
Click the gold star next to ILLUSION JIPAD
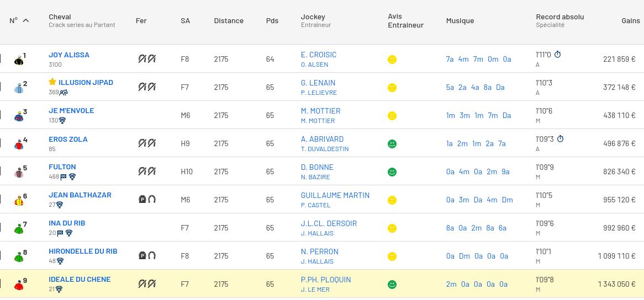pyautogui.click(x=52, y=82)
